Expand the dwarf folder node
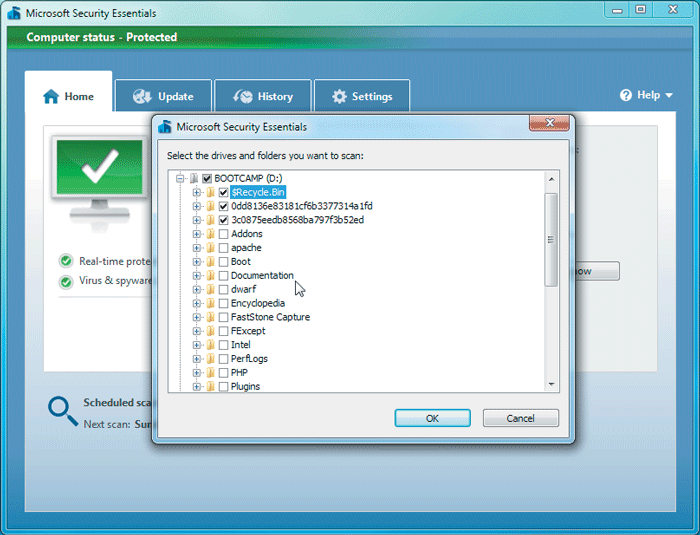Image resolution: width=700 pixels, height=535 pixels. (x=196, y=289)
